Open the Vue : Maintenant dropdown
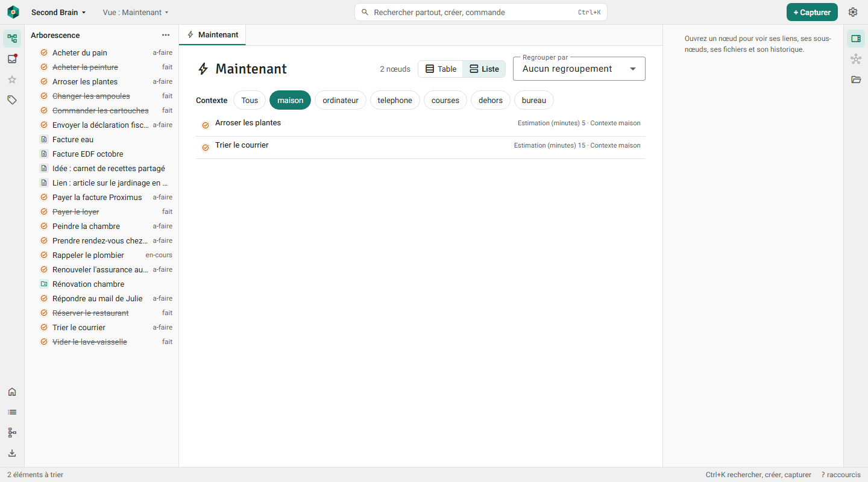This screenshot has height=482, width=868. coord(136,12)
